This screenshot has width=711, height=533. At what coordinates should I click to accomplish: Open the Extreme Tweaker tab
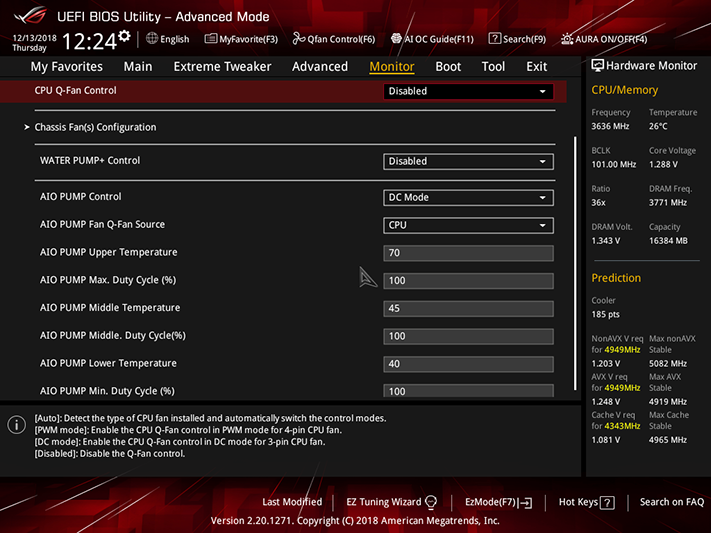[222, 67]
